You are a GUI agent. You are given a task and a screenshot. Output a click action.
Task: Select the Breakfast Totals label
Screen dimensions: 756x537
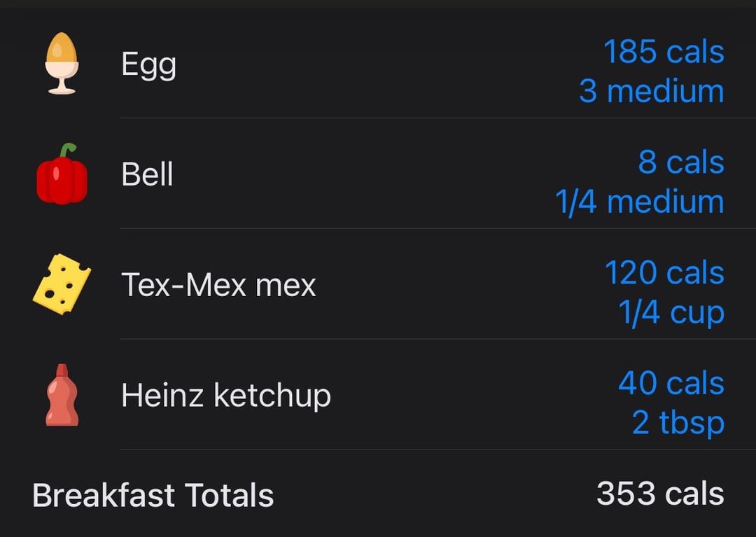coord(153,495)
